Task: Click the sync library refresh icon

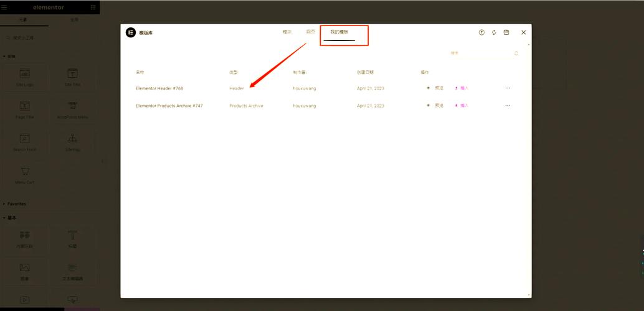Action: 494,32
